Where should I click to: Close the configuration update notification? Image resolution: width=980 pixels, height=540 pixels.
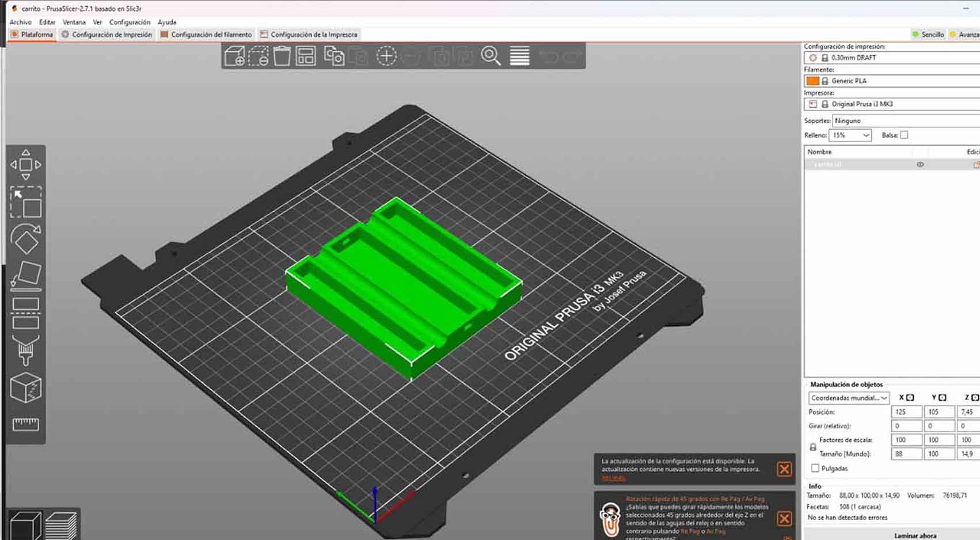(x=784, y=469)
